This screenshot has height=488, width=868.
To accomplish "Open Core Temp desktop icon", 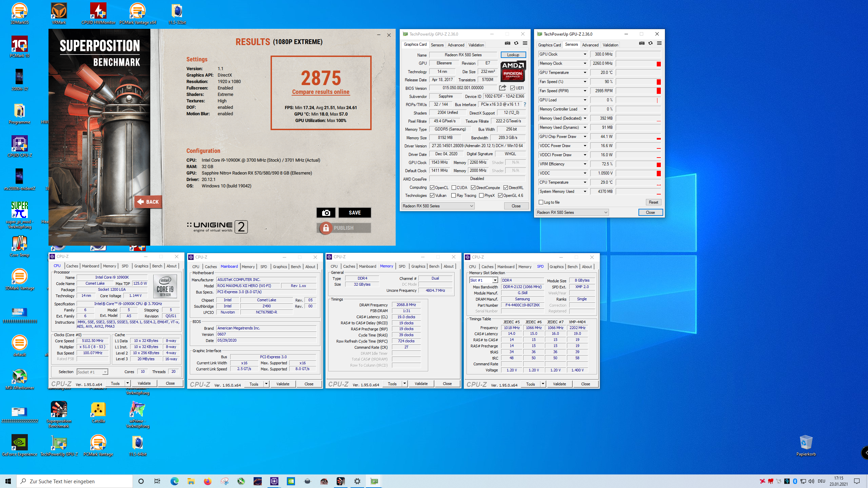I will pyautogui.click(x=19, y=246).
